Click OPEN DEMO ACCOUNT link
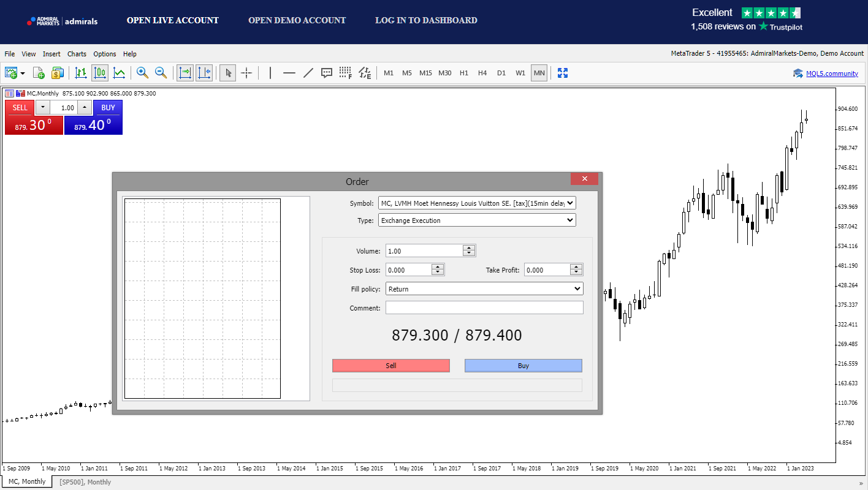Viewport: 868px width, 490px height. [297, 20]
